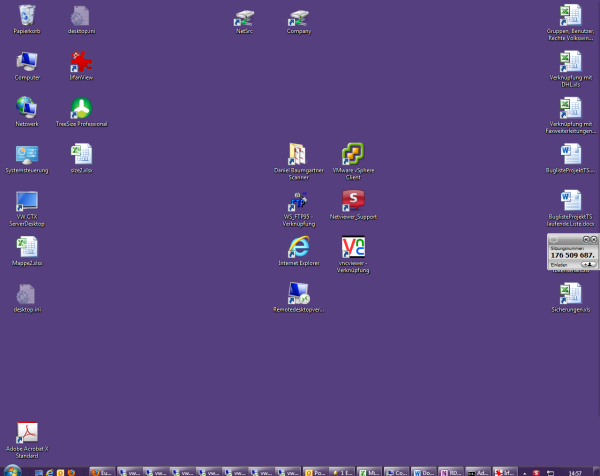Launch the IrfanView shortcut
600x476 pixels.
tap(81, 66)
